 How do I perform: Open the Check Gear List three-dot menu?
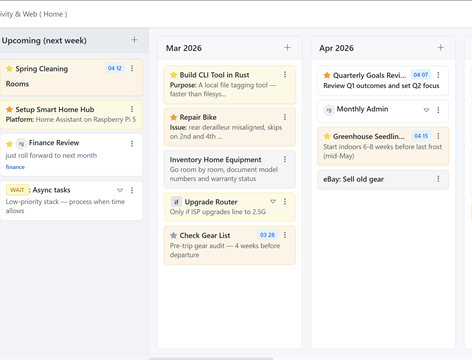(285, 235)
